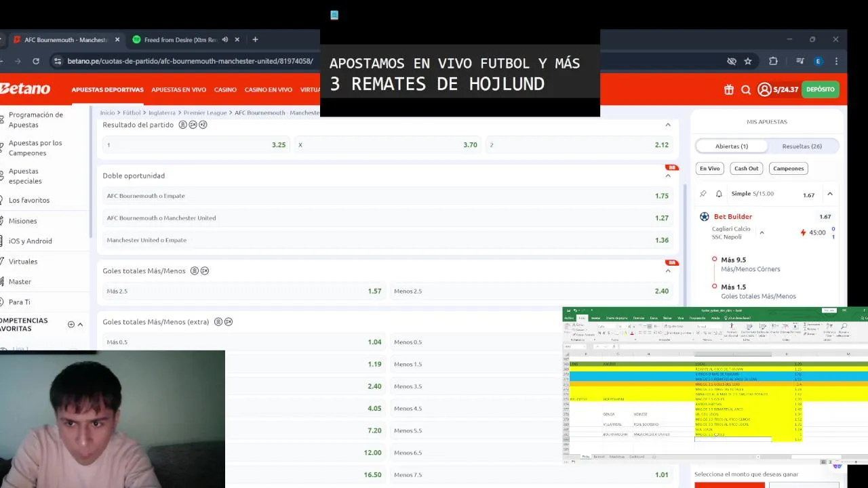Click the crossed-out eye icon in the address bar

pyautogui.click(x=732, y=61)
